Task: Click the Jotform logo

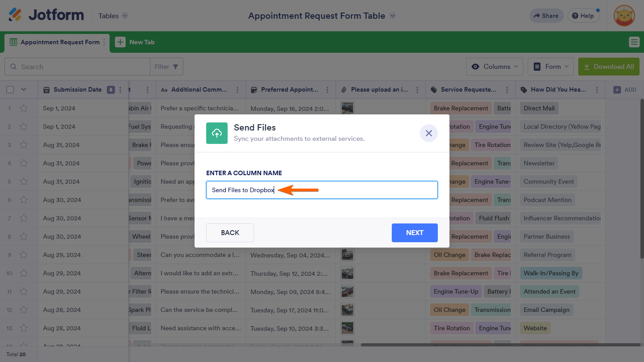Action: [46, 15]
